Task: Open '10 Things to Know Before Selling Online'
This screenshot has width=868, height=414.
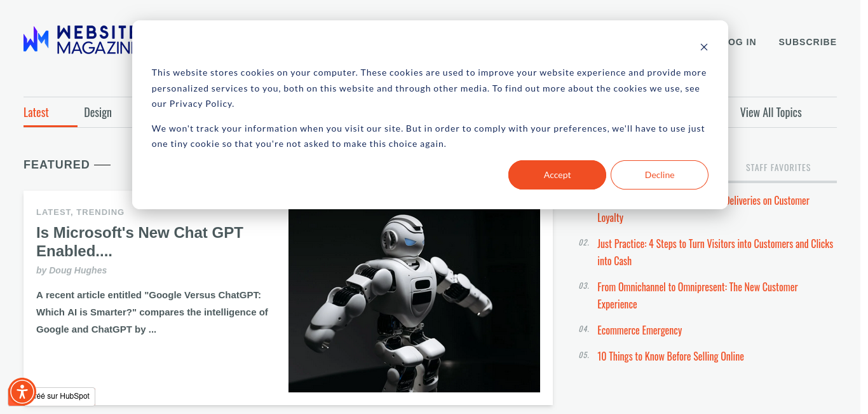Action: [670, 357]
